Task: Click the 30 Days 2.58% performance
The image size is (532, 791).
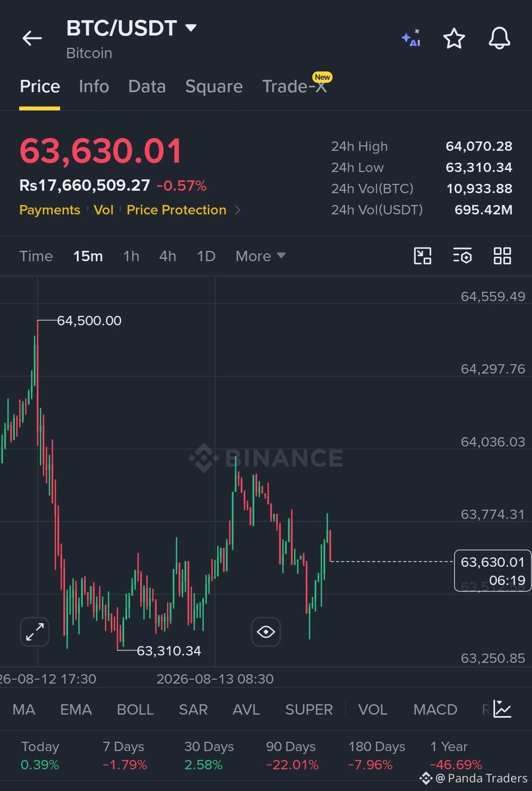Action: coord(209,756)
